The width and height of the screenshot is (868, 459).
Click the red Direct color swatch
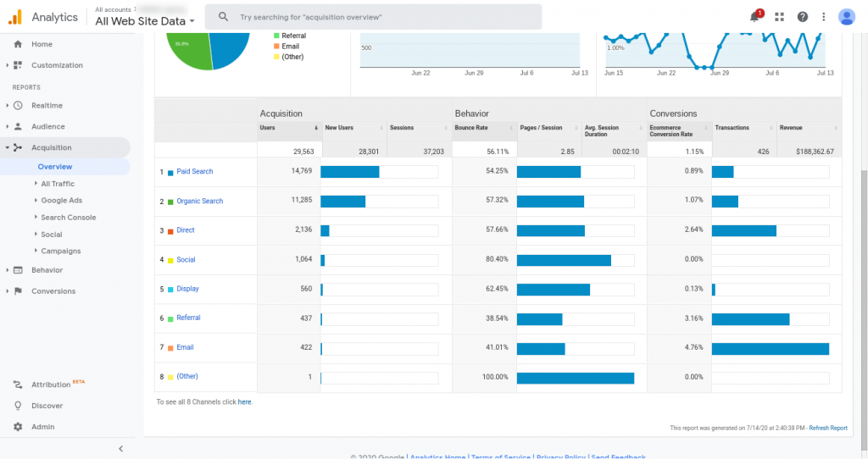click(170, 231)
